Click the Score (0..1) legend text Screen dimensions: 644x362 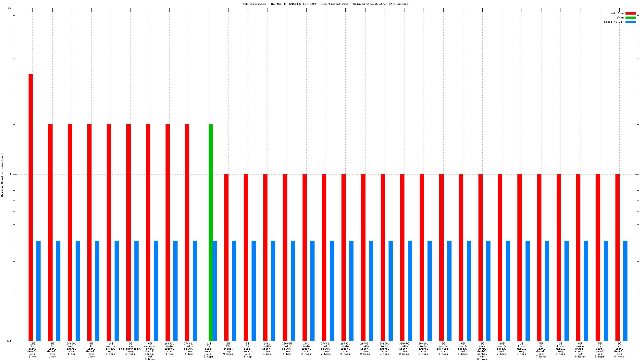click(613, 22)
